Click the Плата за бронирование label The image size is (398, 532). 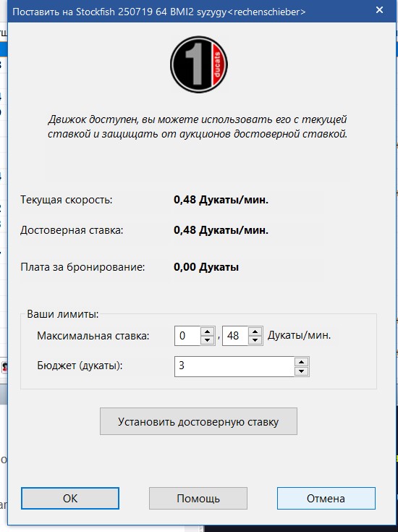point(82,267)
